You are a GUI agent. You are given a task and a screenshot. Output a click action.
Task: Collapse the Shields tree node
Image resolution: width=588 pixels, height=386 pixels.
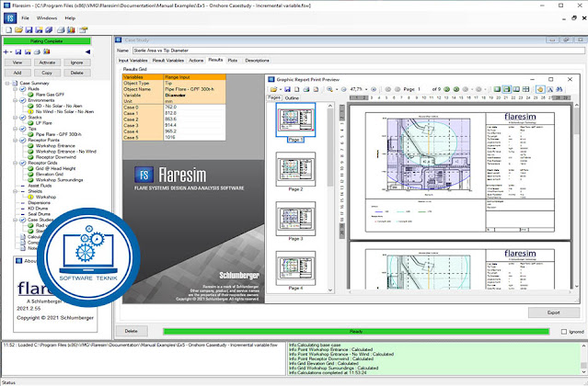16,191
